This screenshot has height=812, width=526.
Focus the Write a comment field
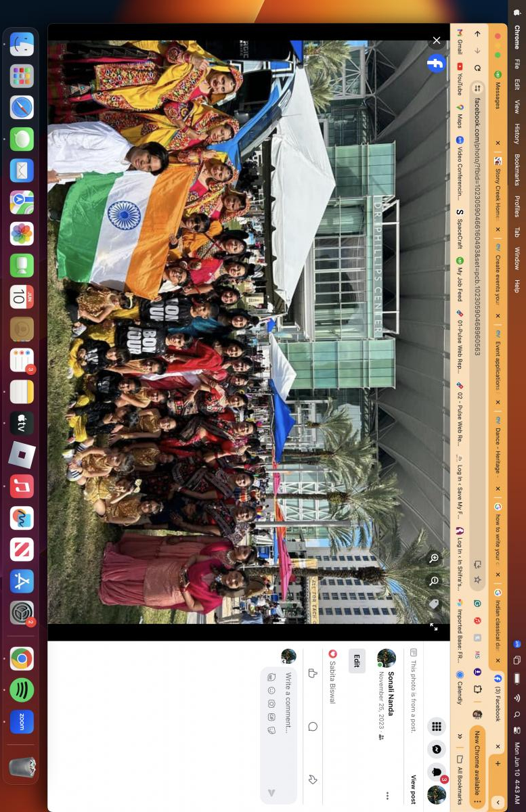tap(288, 702)
